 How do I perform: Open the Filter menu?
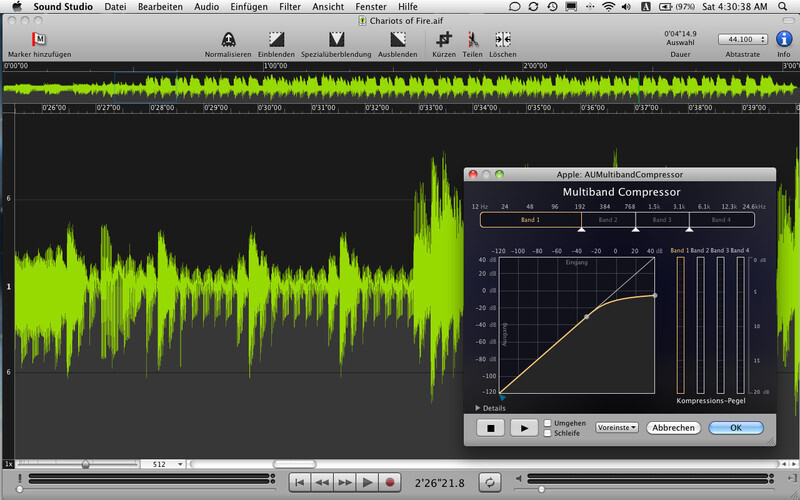[x=290, y=7]
